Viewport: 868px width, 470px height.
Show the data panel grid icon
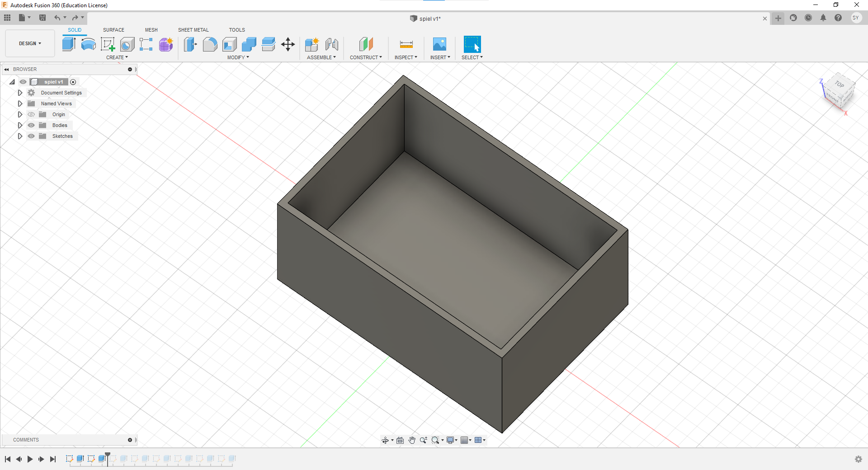(x=7, y=18)
